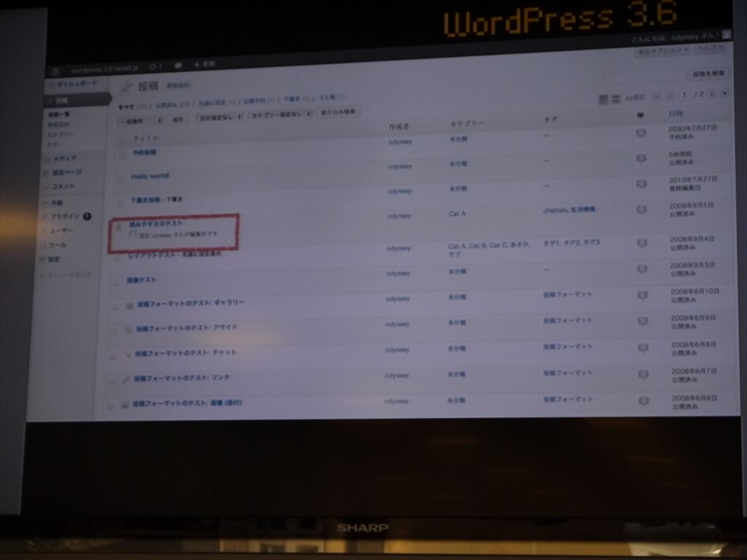Tick checkbox for ギャラリー format test post
Image resolution: width=747 pixels, height=560 pixels.
[x=115, y=307]
